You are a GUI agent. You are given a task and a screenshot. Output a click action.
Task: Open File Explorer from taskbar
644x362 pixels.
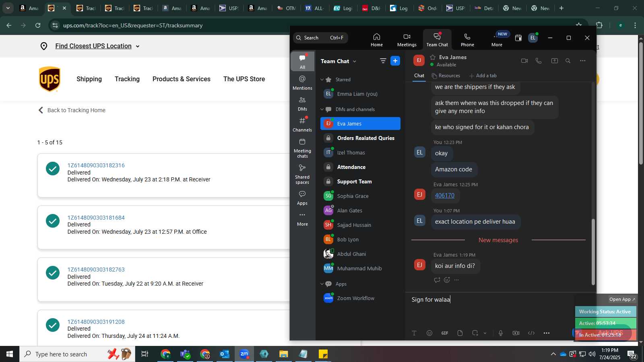283,354
